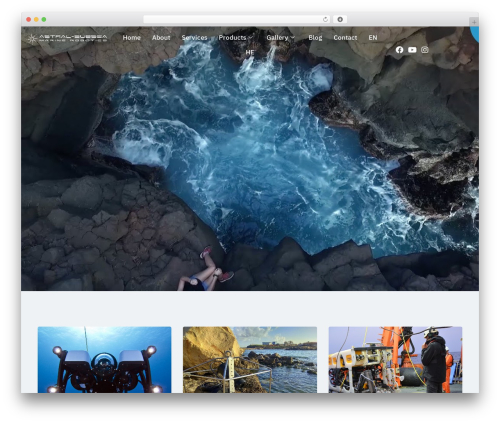Screen dimensions: 500x423
Task: Open the rocky coastline photo thumbnail
Action: tap(250, 360)
